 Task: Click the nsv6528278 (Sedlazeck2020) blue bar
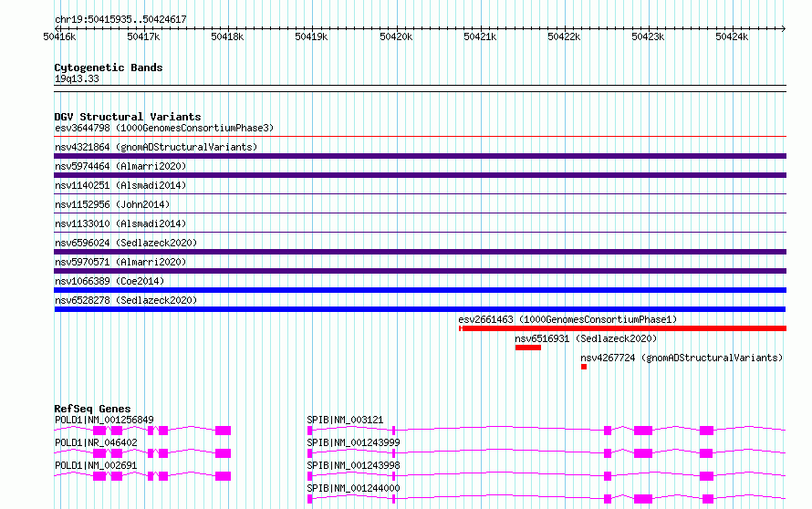(420, 309)
